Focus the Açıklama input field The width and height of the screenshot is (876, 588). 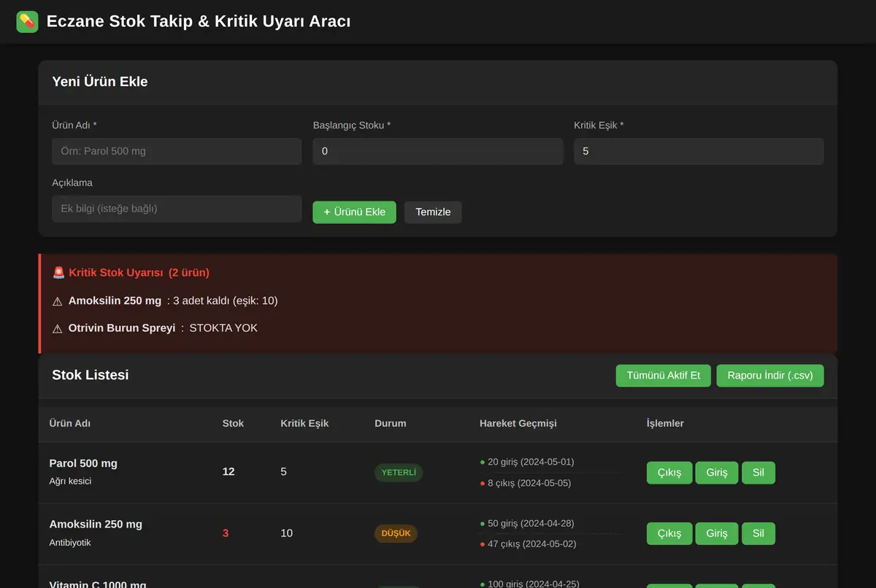[177, 209]
